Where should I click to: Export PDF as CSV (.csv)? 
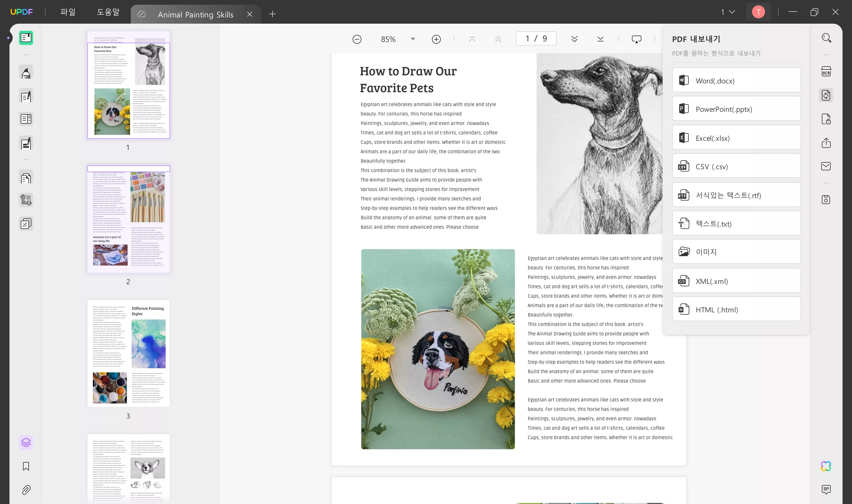point(736,166)
